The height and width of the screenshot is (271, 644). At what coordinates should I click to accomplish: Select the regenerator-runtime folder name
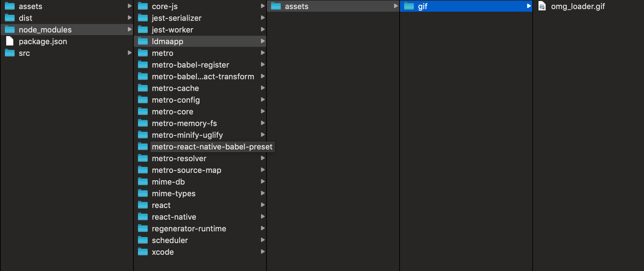pos(189,229)
